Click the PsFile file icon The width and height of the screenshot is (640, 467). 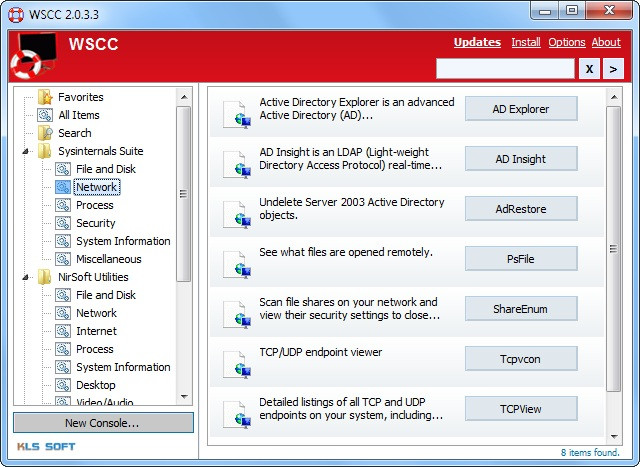pos(237,265)
